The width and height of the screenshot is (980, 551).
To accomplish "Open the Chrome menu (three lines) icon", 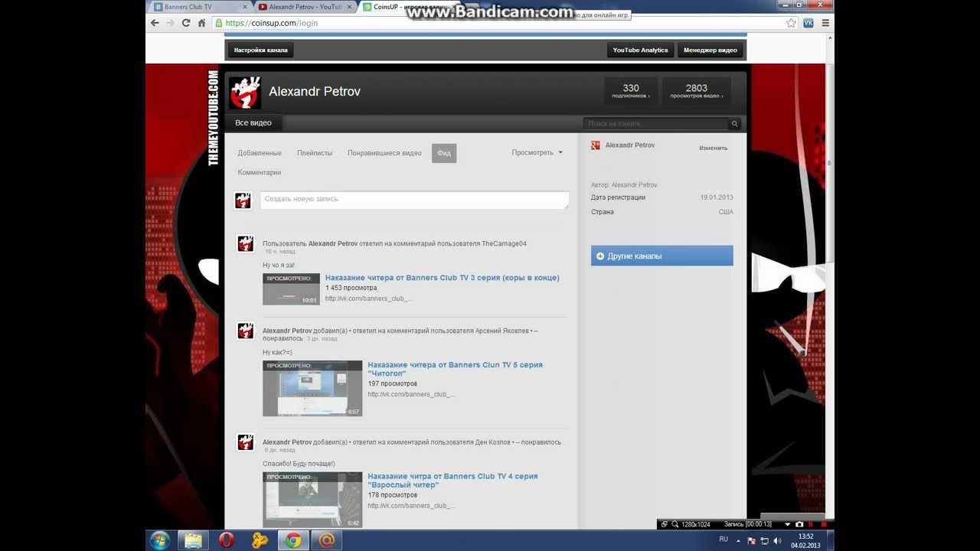I will (x=825, y=23).
